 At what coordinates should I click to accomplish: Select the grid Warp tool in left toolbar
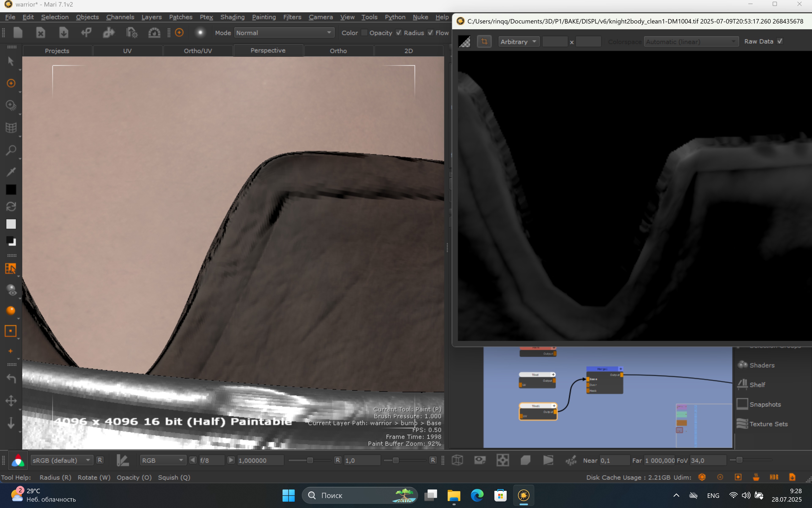11,127
